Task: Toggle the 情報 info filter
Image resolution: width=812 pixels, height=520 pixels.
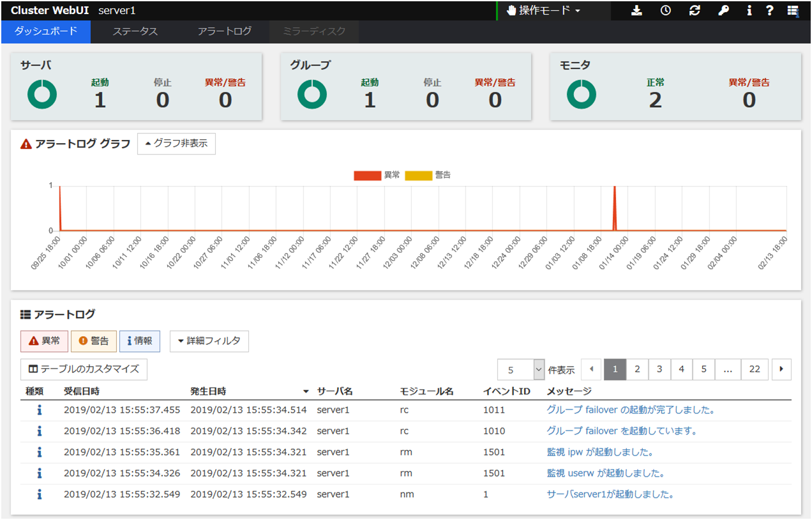Action: tap(139, 341)
